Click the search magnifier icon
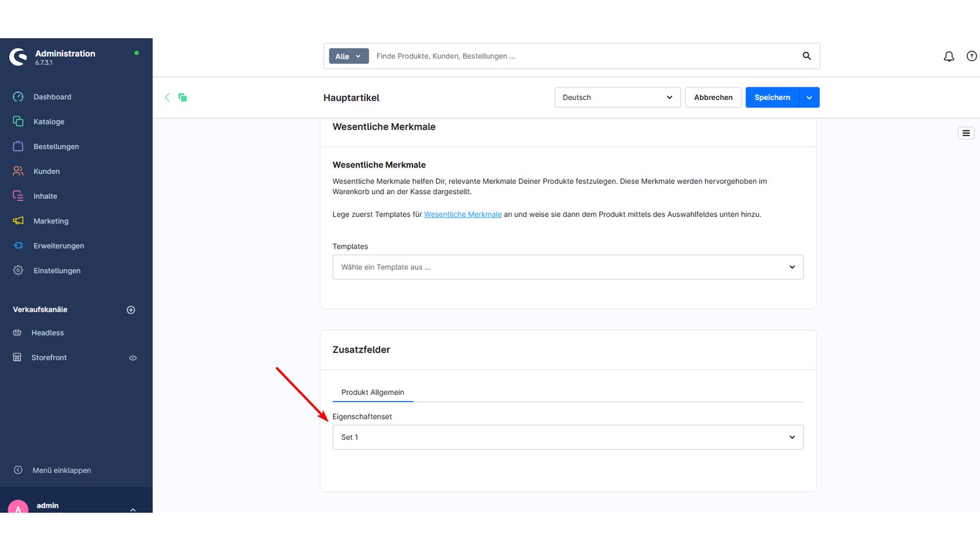 [x=807, y=56]
